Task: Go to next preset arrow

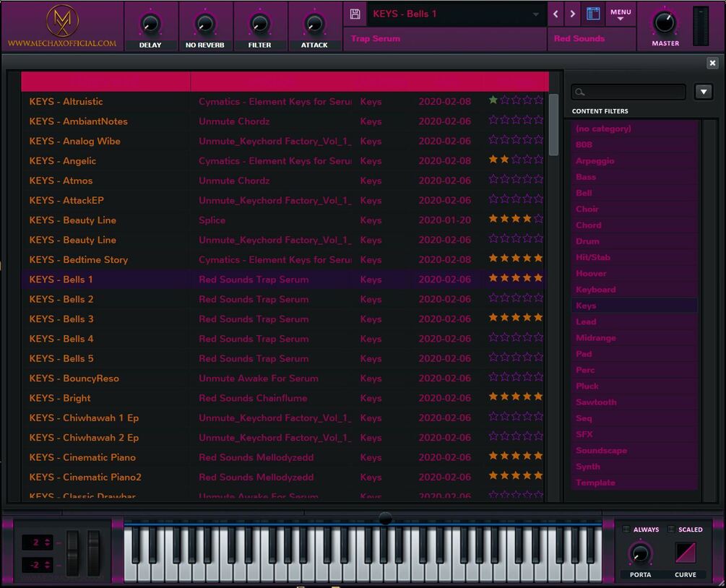Action: (x=573, y=14)
